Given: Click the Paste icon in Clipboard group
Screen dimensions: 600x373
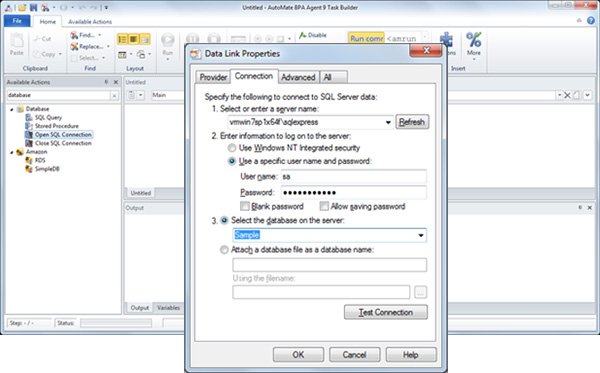Looking at the screenshot, I should tap(16, 41).
